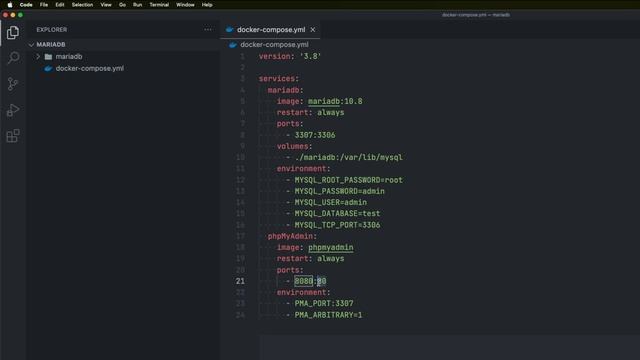Select the docker-compose.yml editor tab
The width and height of the screenshot is (640, 360).
270,30
